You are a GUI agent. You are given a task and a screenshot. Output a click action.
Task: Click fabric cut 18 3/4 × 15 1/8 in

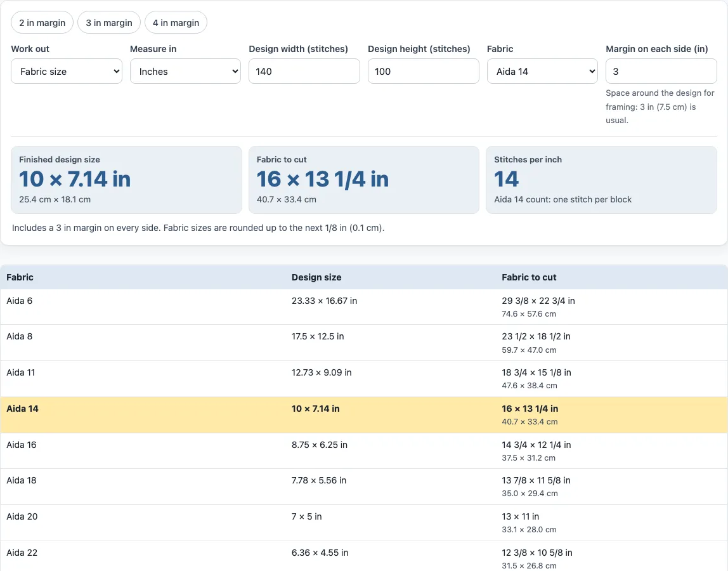[x=536, y=372]
